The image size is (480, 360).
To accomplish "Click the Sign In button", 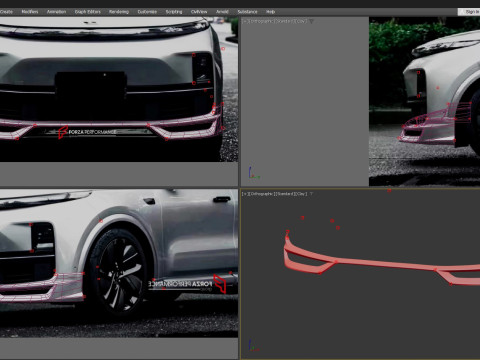I will pyautogui.click(x=470, y=12).
